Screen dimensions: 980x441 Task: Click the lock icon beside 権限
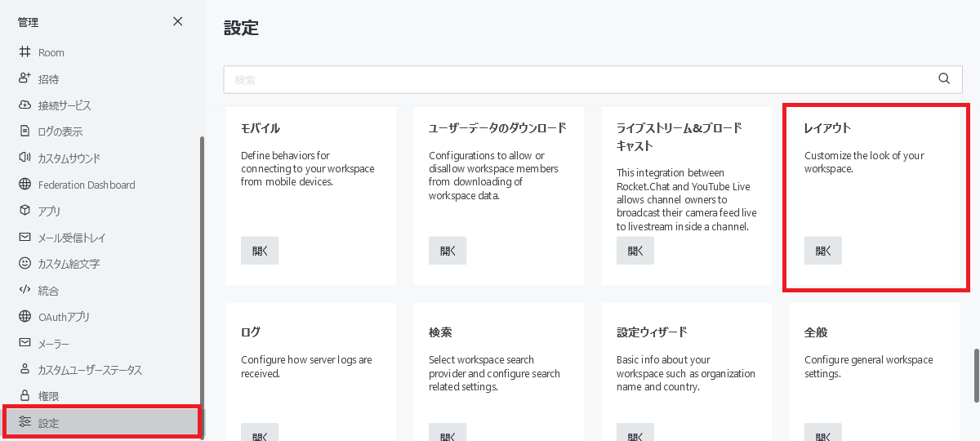(24, 396)
